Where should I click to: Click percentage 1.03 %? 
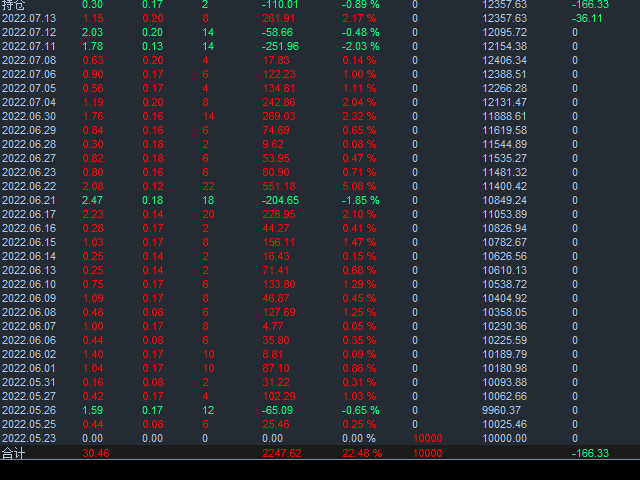click(x=359, y=396)
